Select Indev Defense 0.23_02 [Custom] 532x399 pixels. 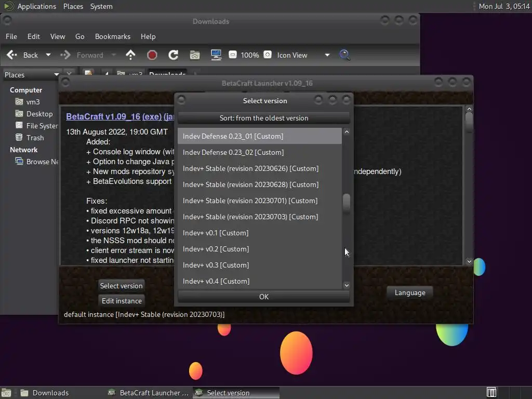(260, 152)
